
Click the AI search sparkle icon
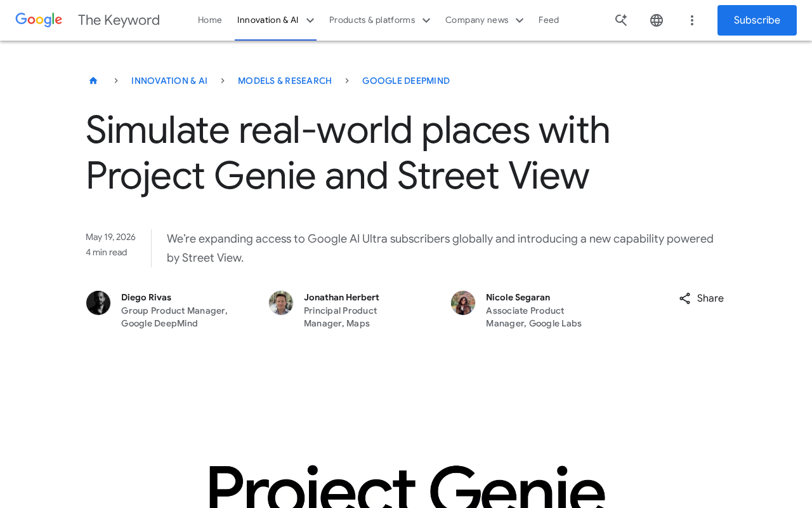[621, 20]
